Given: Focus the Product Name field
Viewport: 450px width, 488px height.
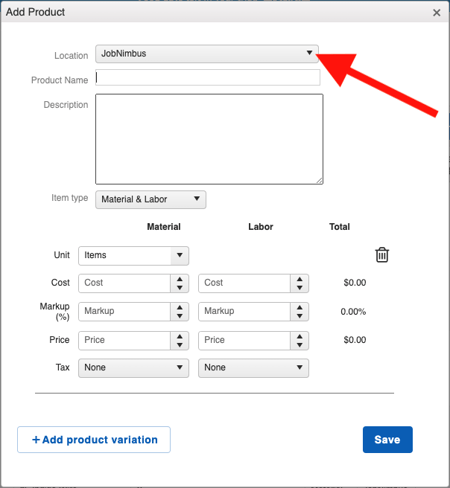Looking at the screenshot, I should [x=208, y=78].
